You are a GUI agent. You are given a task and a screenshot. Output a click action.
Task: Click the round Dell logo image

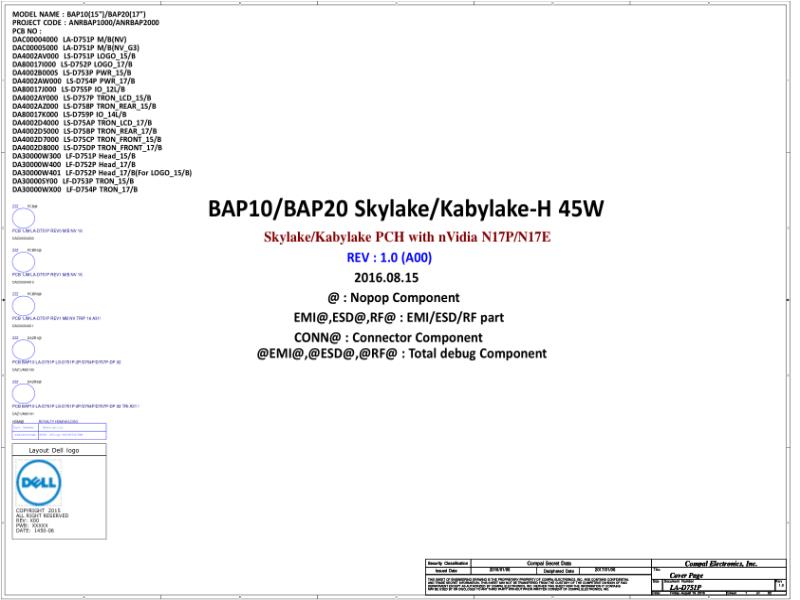coord(39,482)
